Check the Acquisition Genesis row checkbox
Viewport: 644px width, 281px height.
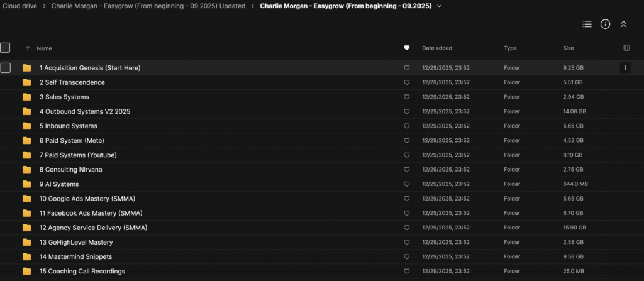(5, 68)
